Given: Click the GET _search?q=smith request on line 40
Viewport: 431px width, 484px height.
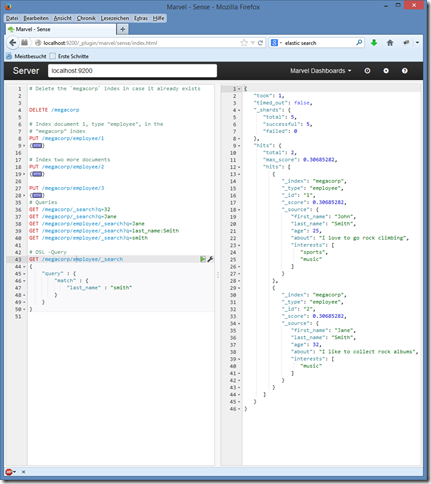Looking at the screenshot, I should [88, 238].
